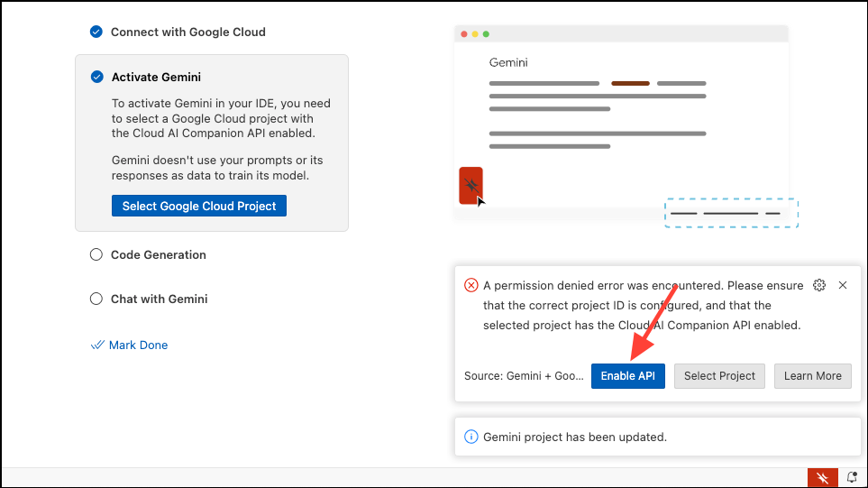The height and width of the screenshot is (488, 868).
Task: Click the Source: Gemini + Goo... label
Action: (524, 376)
